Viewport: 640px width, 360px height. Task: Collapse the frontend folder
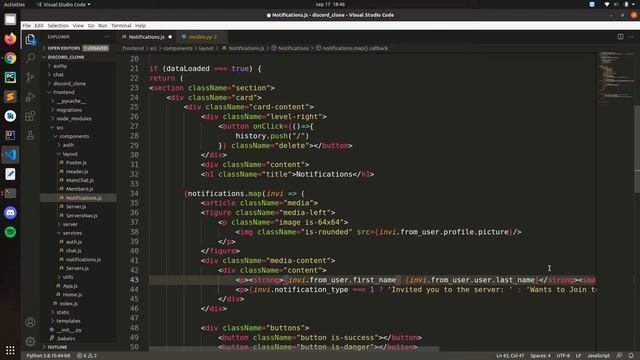[x=63, y=92]
